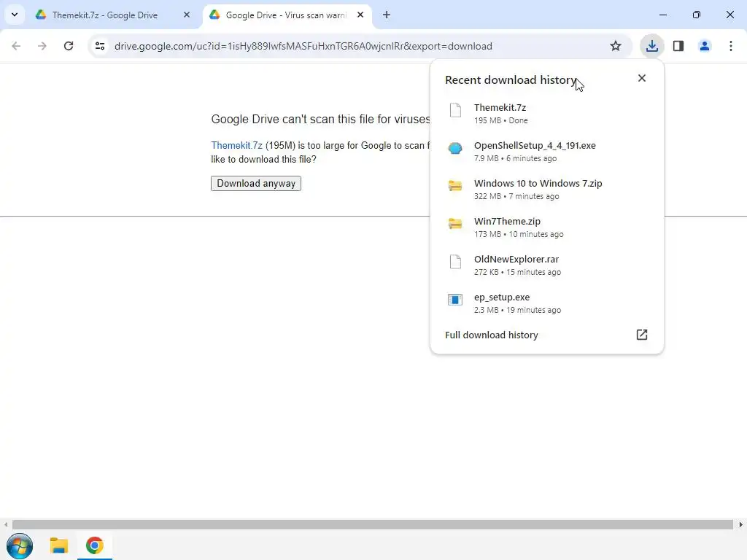
Task: Open the tab search dropdown arrow
Action: (x=15, y=15)
